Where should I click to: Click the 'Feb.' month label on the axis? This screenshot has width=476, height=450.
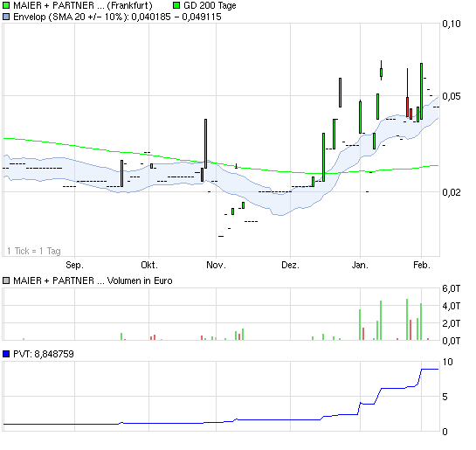coord(422,265)
